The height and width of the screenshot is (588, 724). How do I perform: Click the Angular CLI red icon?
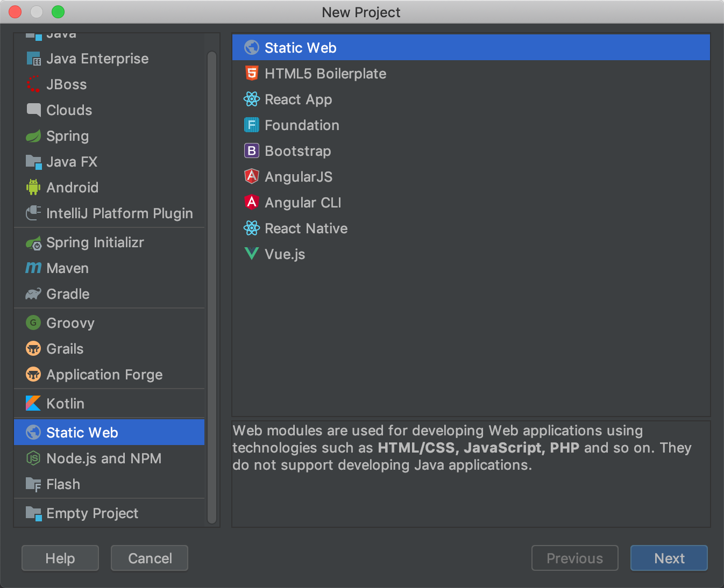click(x=252, y=203)
